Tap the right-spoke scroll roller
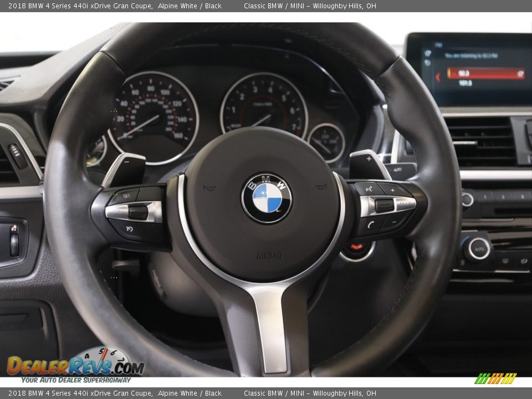 point(384,206)
